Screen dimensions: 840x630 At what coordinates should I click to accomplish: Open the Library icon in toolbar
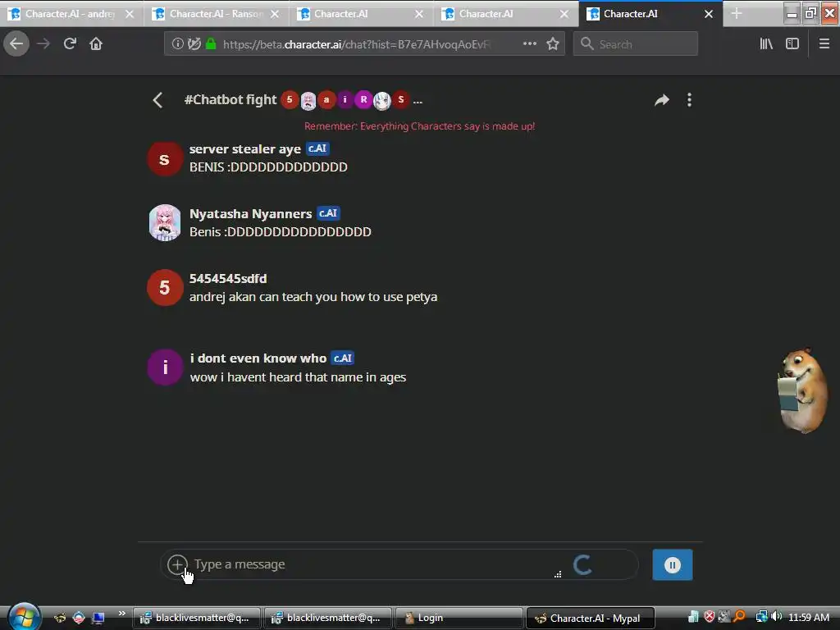click(x=766, y=44)
